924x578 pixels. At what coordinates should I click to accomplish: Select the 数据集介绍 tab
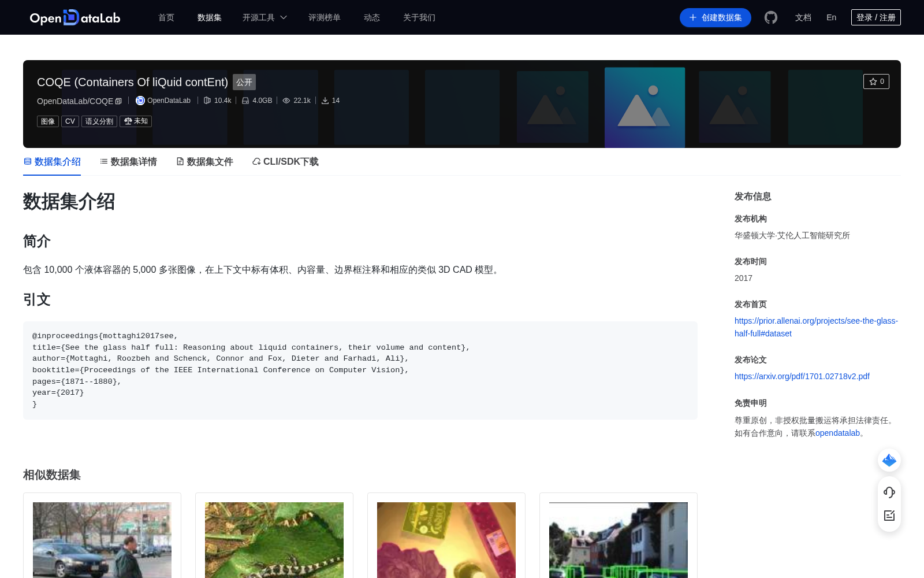(x=52, y=162)
